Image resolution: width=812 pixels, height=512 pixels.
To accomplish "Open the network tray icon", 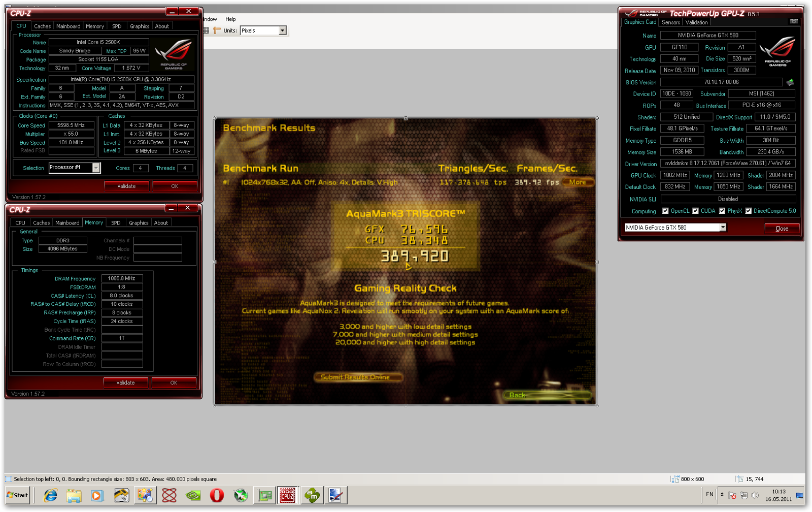I will [743, 495].
